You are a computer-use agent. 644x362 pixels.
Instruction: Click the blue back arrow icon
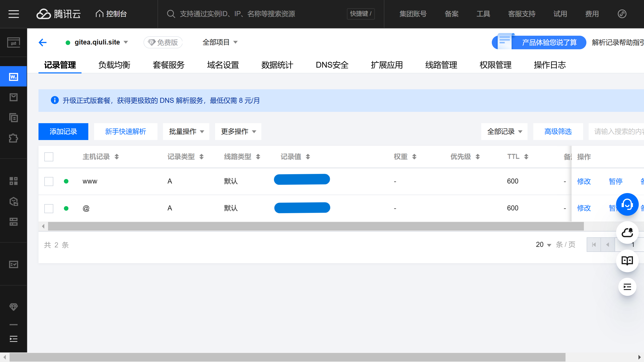coord(43,42)
